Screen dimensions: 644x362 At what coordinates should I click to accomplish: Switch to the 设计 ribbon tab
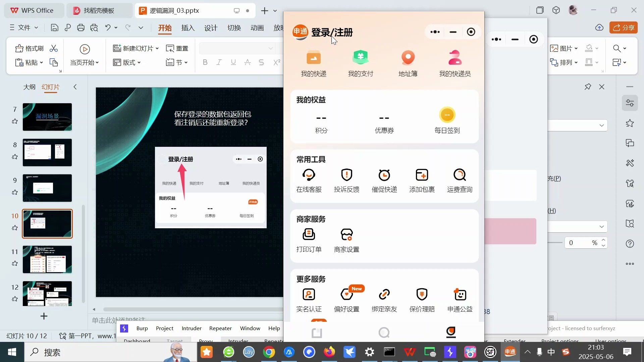tap(211, 28)
